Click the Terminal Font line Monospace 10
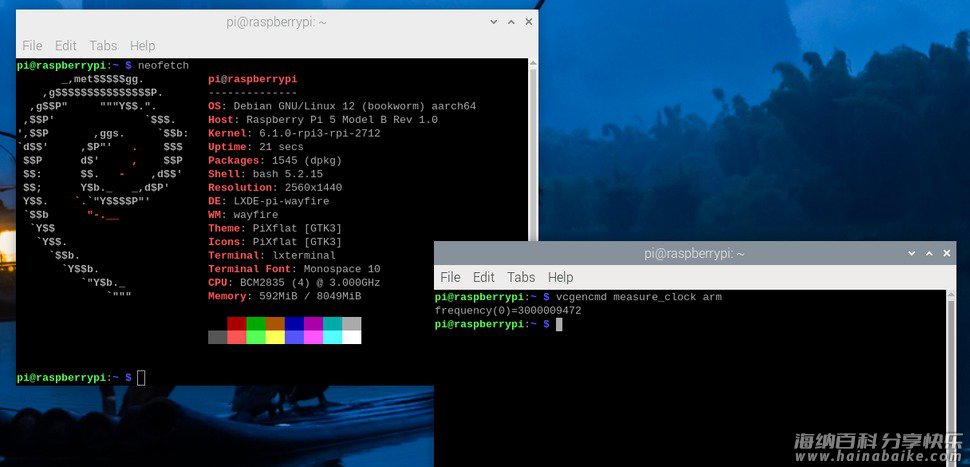Screen dimensions: 970x467 (294, 269)
